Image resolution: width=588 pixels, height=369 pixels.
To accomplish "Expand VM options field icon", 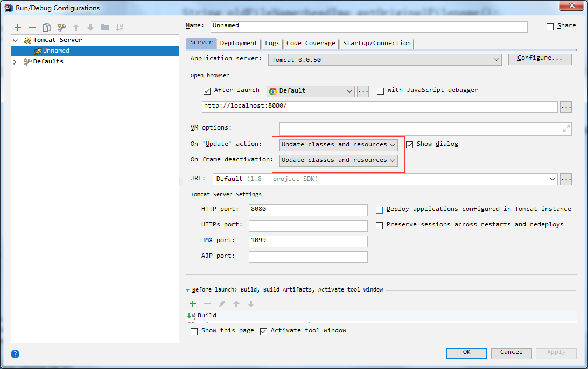I will click(x=566, y=129).
